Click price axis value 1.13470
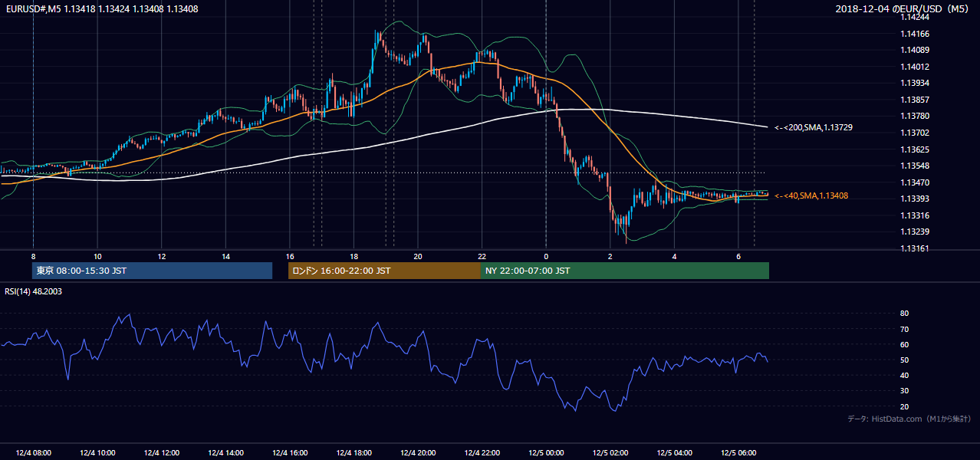The image size is (980, 460). (914, 182)
